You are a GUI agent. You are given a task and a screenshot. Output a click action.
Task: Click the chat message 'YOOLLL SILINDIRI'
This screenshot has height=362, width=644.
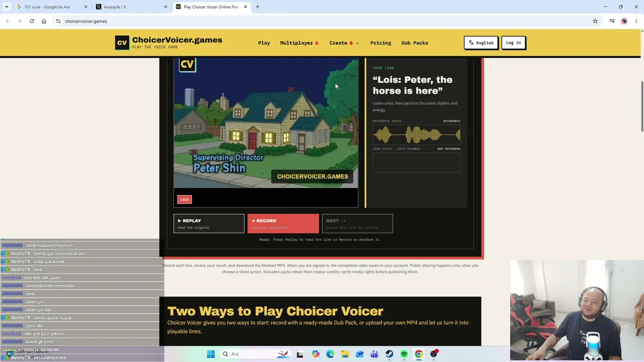pyautogui.click(x=41, y=350)
